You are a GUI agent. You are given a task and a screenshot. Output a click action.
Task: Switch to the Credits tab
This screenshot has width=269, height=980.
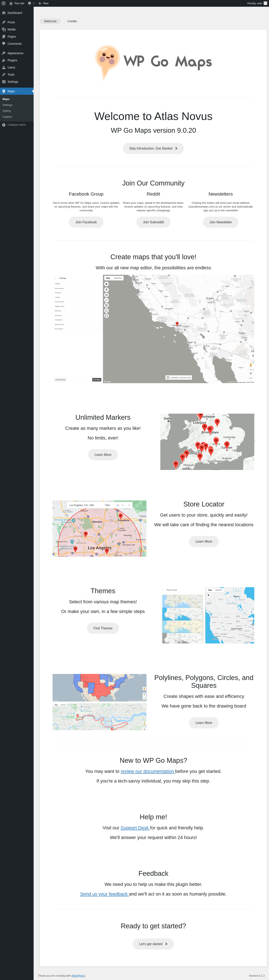(72, 21)
